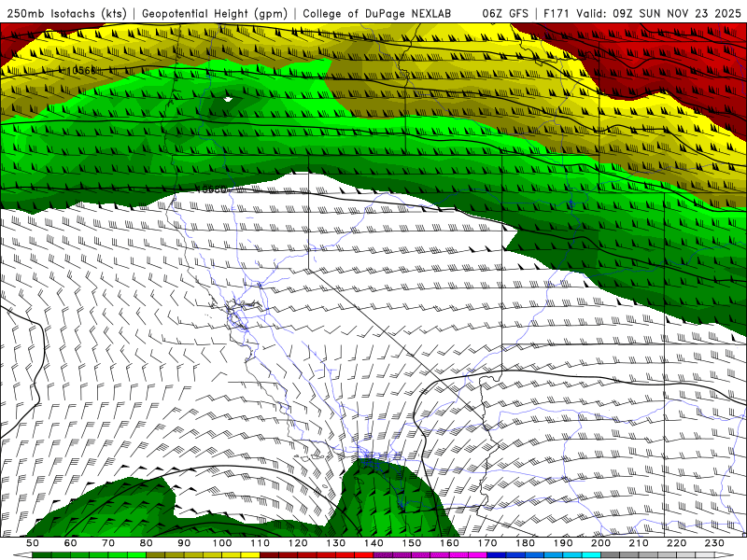The height and width of the screenshot is (560, 747).
Task: Click the 220 value on the color scale
Action: click(x=676, y=543)
